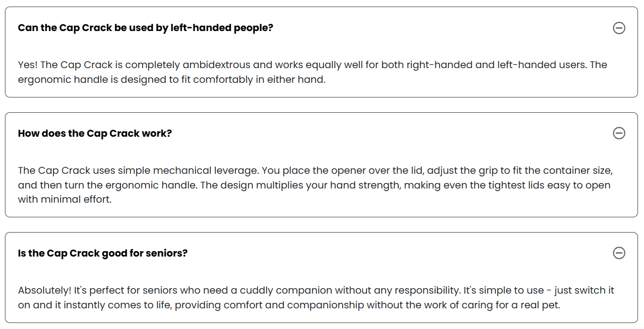The image size is (644, 329).
Task: Click the minus icon for 'How does the Cap Crack work?'
Action: click(x=619, y=133)
